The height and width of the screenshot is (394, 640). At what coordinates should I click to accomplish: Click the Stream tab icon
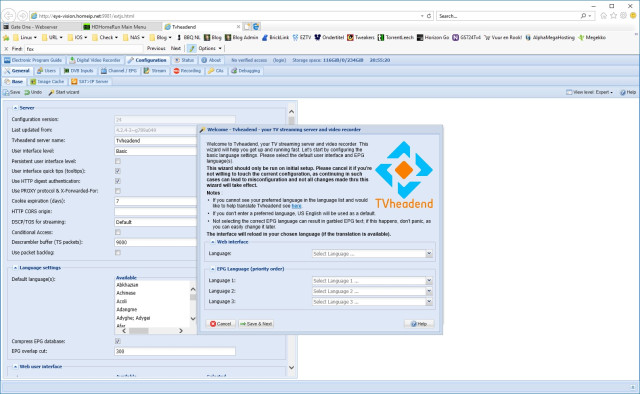pyautogui.click(x=146, y=71)
